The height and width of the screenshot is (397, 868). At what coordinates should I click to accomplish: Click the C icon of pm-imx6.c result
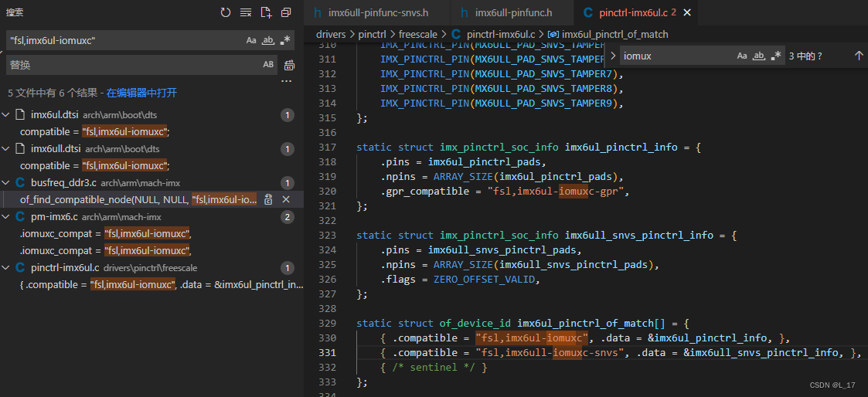click(x=20, y=217)
